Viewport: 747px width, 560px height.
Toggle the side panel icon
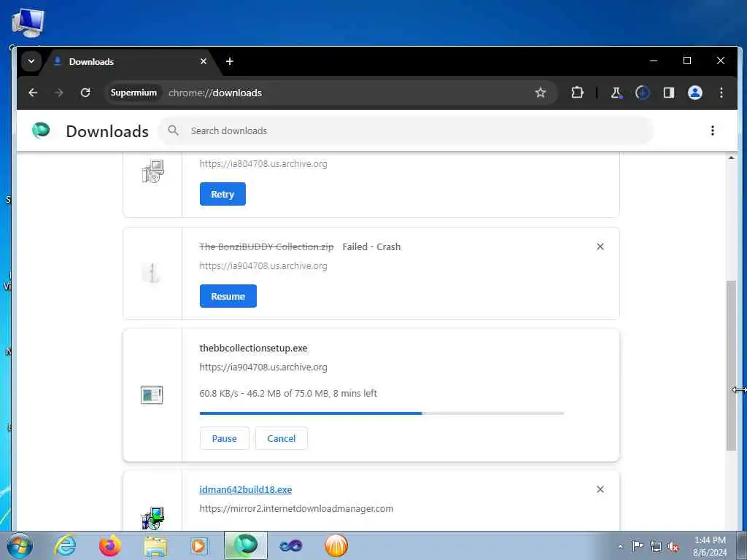tap(669, 93)
